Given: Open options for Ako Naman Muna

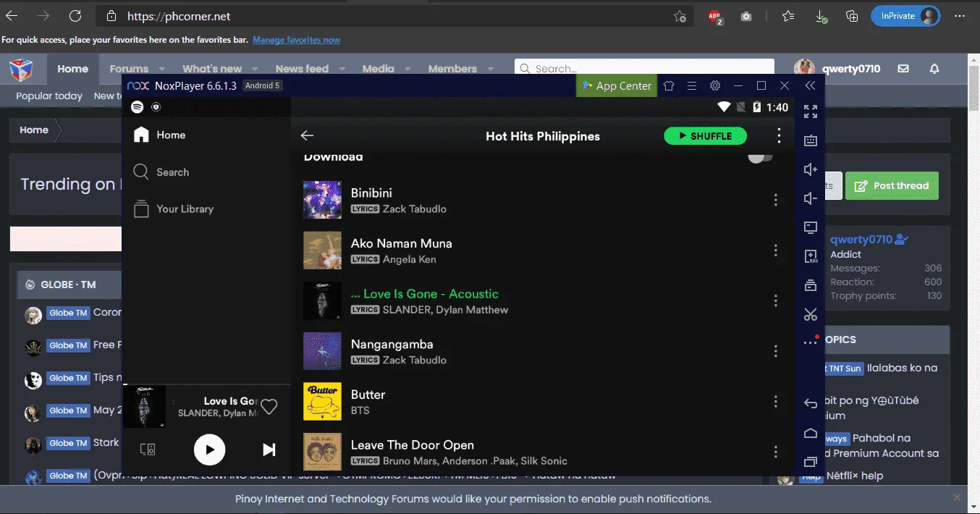Looking at the screenshot, I should pyautogui.click(x=775, y=250).
